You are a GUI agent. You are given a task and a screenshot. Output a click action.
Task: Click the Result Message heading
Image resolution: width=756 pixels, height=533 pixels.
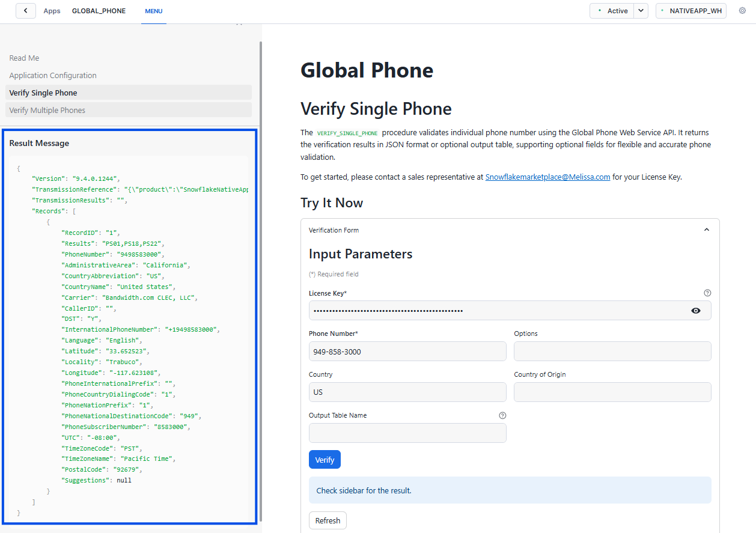[x=39, y=143]
